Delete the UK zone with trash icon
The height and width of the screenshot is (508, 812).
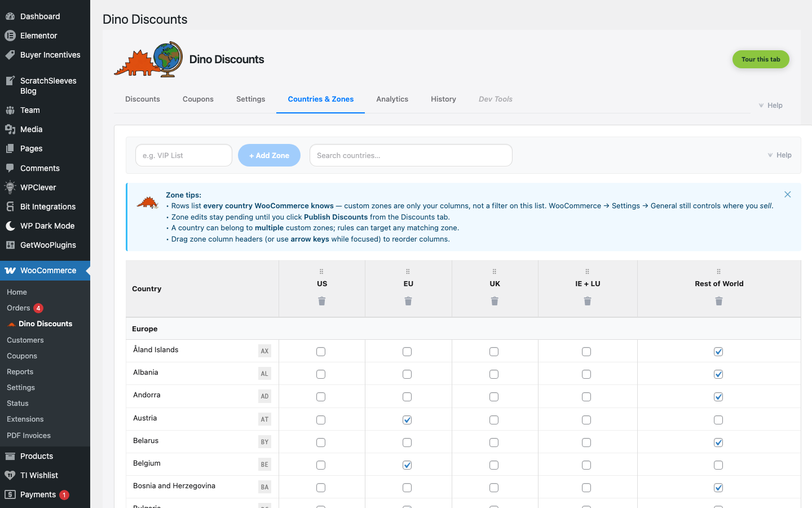(495, 301)
